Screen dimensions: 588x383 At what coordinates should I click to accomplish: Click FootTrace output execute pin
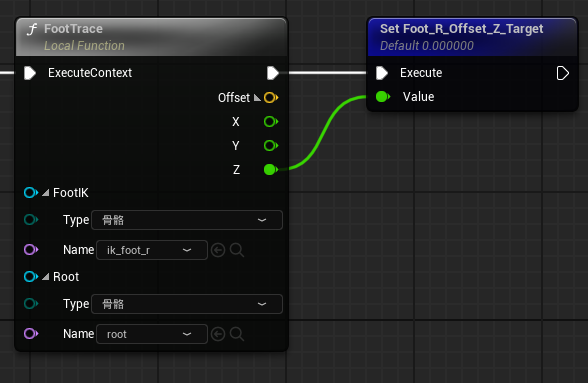coord(273,73)
